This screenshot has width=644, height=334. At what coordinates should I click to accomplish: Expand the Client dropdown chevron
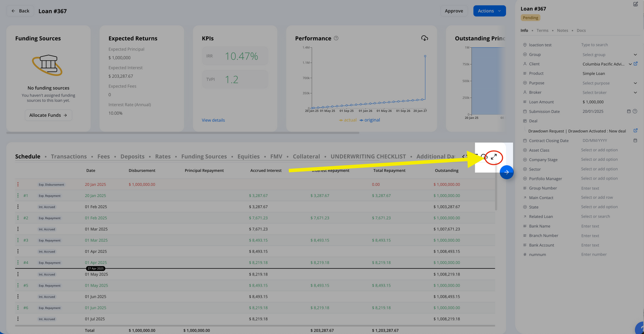[630, 64]
